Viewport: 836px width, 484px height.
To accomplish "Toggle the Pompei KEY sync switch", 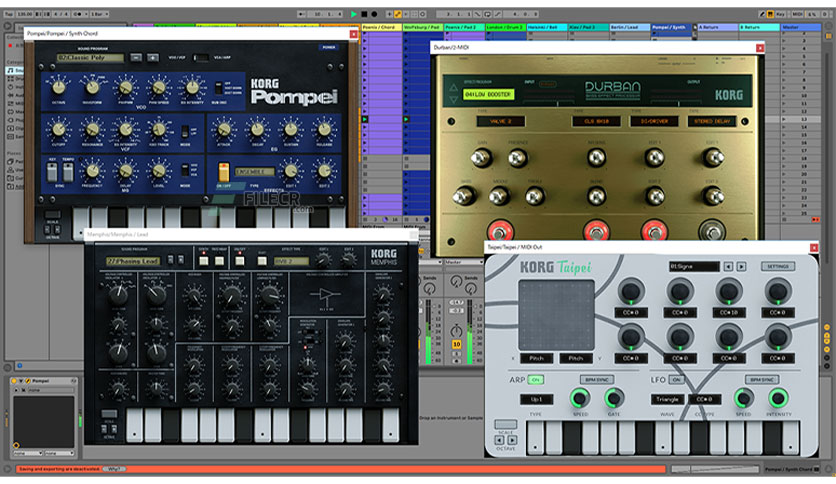I will pyautogui.click(x=52, y=172).
